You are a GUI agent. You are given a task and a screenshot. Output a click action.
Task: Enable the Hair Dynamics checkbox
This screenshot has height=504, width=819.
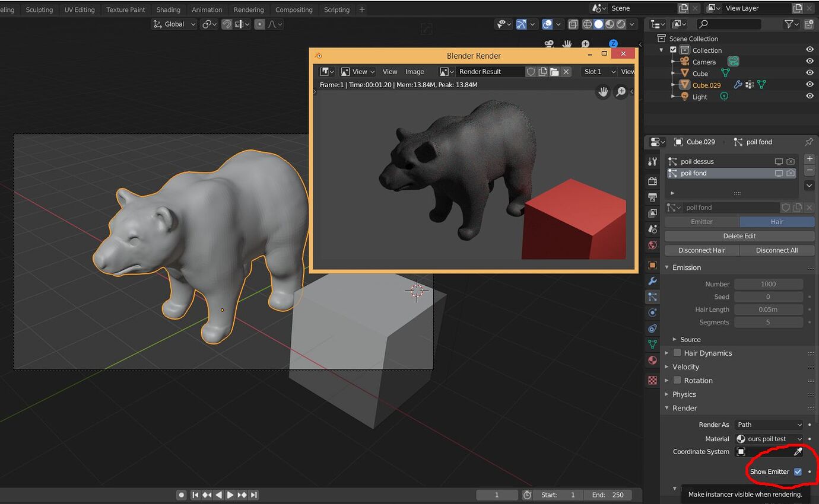pyautogui.click(x=677, y=353)
